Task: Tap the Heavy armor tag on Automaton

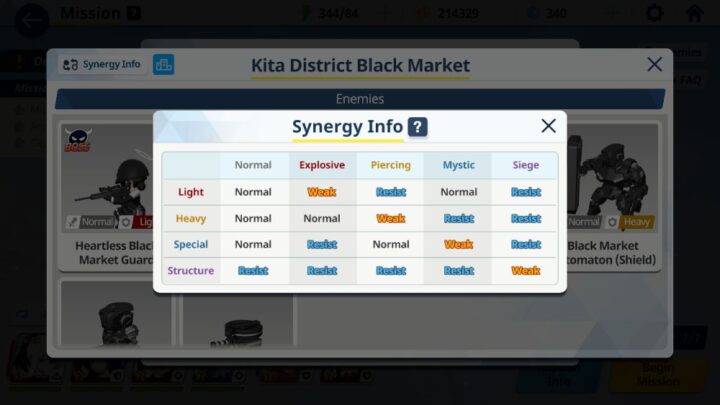Action: point(635,222)
